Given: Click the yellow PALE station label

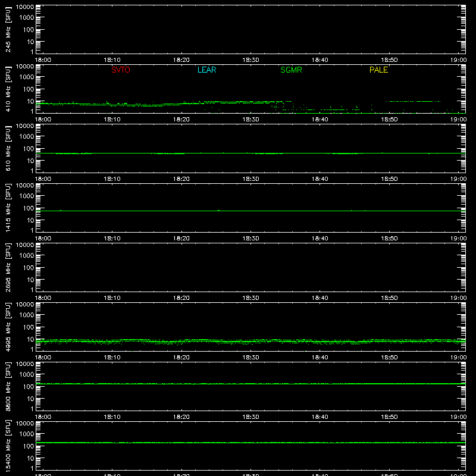Looking at the screenshot, I should pyautogui.click(x=378, y=70).
